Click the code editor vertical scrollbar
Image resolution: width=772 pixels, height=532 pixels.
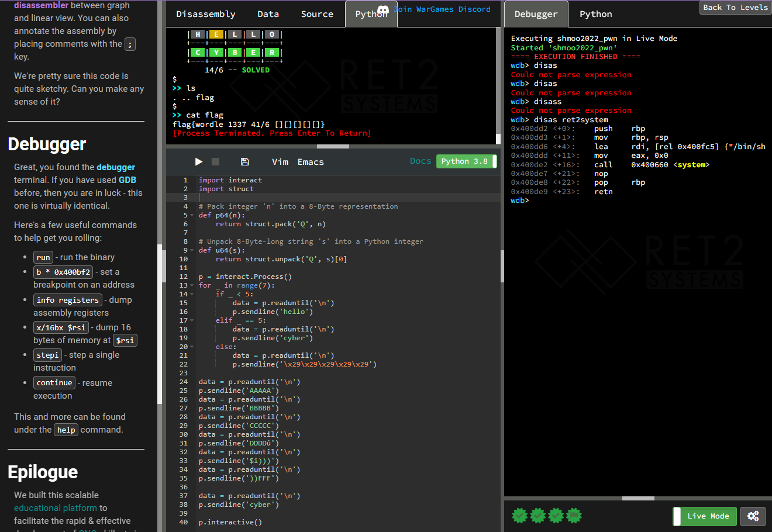tap(502, 266)
